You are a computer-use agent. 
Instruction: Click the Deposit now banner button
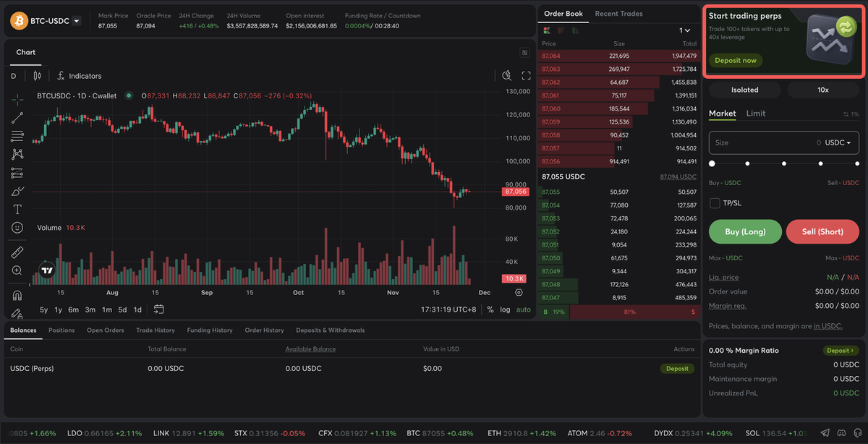pyautogui.click(x=736, y=61)
